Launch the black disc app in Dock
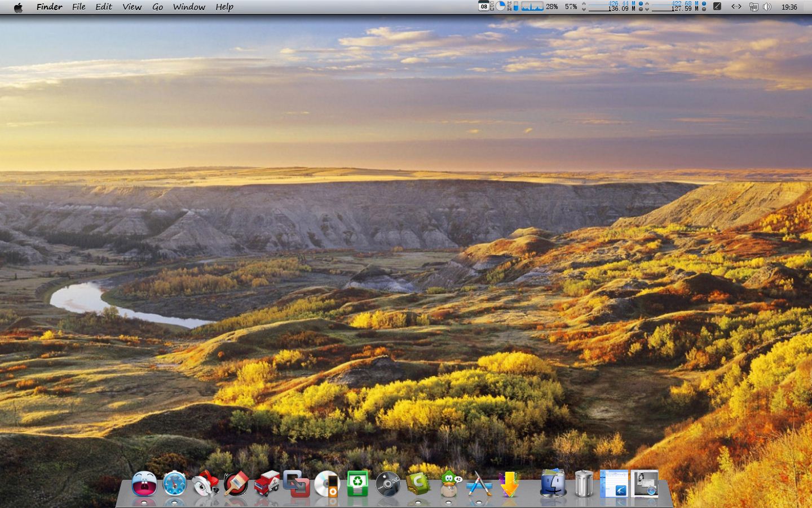 (388, 484)
